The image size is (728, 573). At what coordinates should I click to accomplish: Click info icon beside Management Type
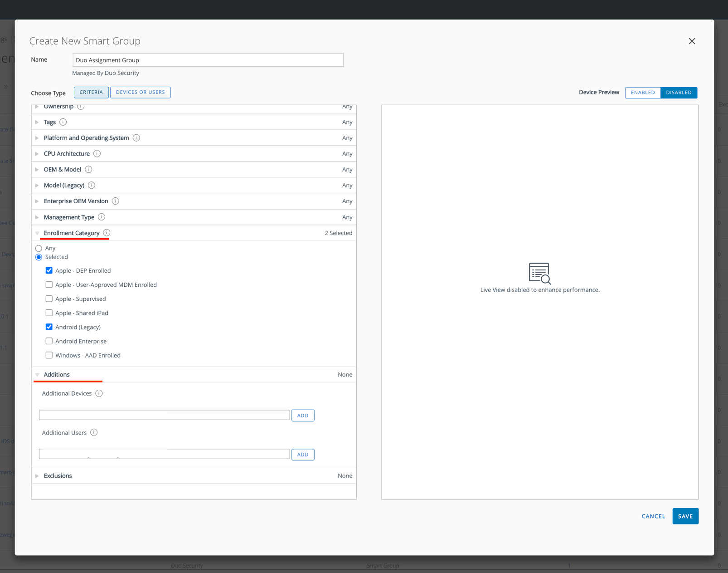point(102,217)
